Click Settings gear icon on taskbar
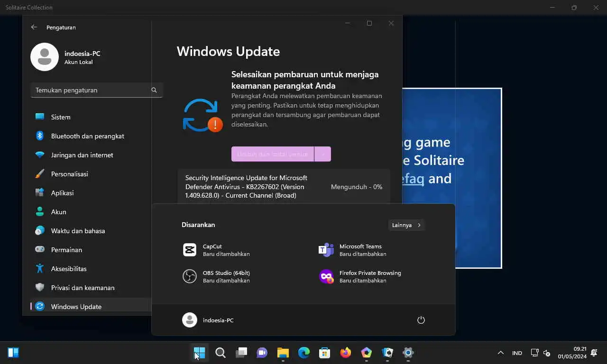 [x=408, y=353]
